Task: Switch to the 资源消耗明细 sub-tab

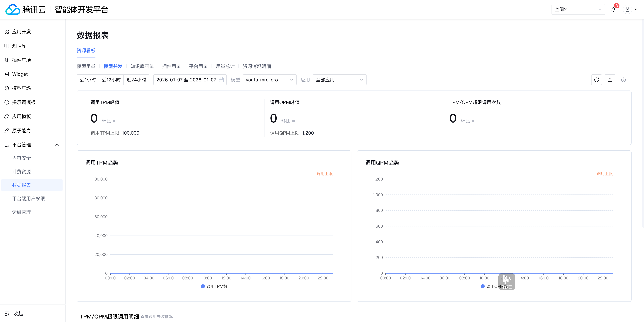Action: [x=257, y=66]
